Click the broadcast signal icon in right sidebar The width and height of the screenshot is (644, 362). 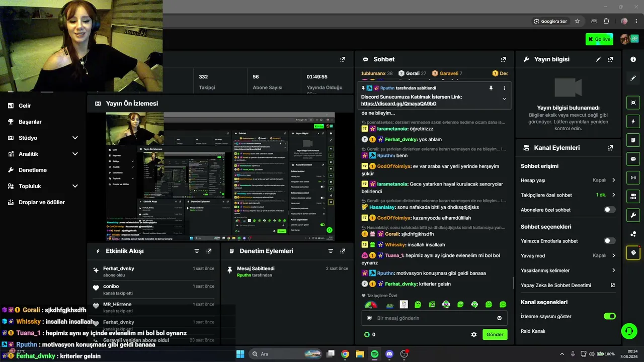[x=633, y=177]
